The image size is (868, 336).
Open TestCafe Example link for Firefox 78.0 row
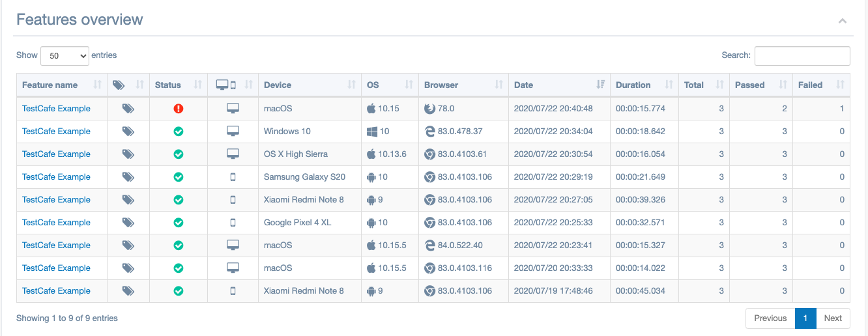(56, 108)
